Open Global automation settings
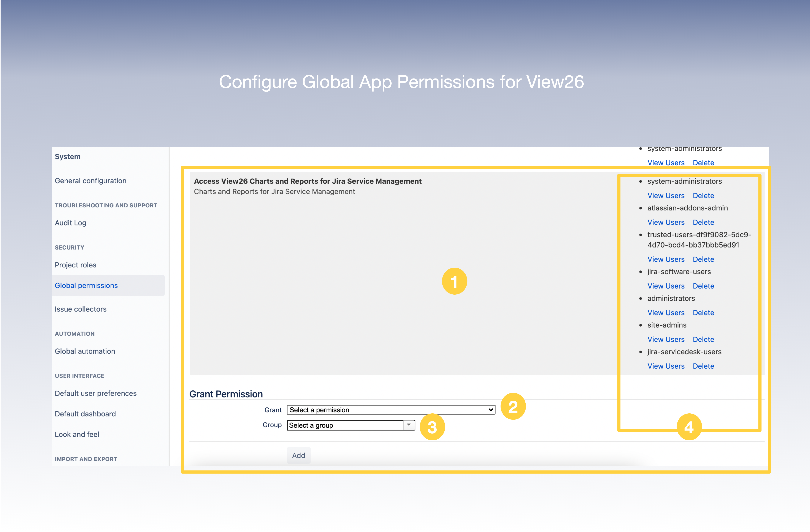 (x=85, y=351)
